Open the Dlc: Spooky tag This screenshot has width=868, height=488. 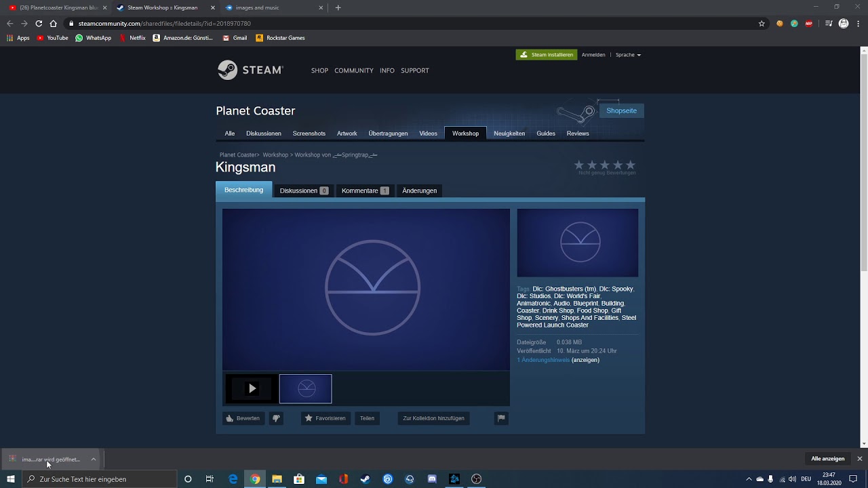point(616,289)
